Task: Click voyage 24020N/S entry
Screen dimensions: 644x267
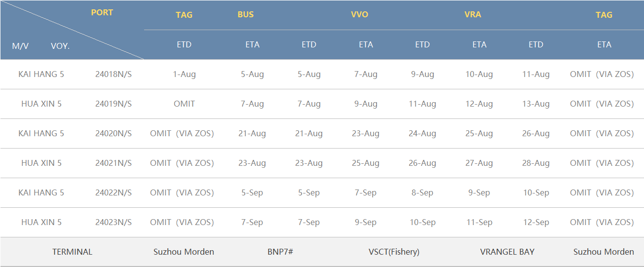Action: [114, 134]
